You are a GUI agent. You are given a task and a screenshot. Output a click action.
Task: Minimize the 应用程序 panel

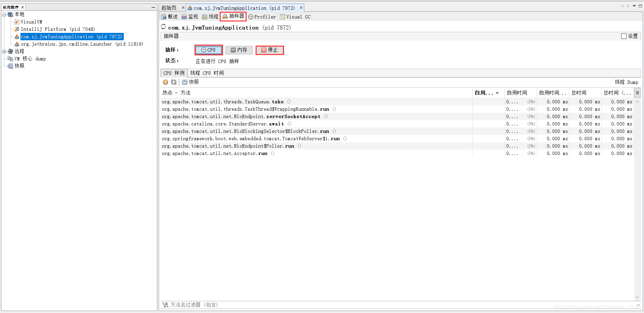tap(153, 7)
